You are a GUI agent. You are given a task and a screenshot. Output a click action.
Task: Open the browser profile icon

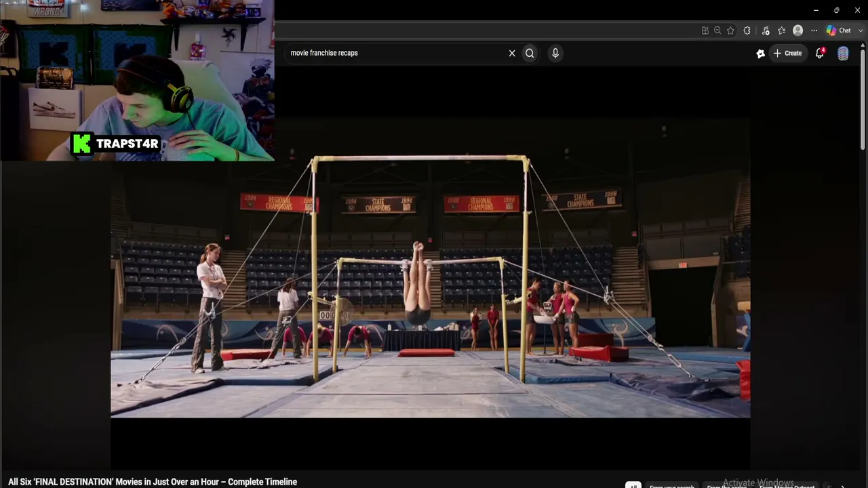(798, 30)
